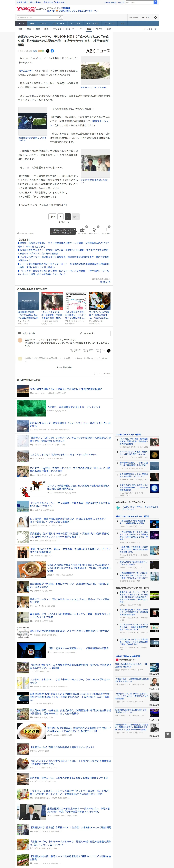Open the article's comment count icon

coord(35,51)
